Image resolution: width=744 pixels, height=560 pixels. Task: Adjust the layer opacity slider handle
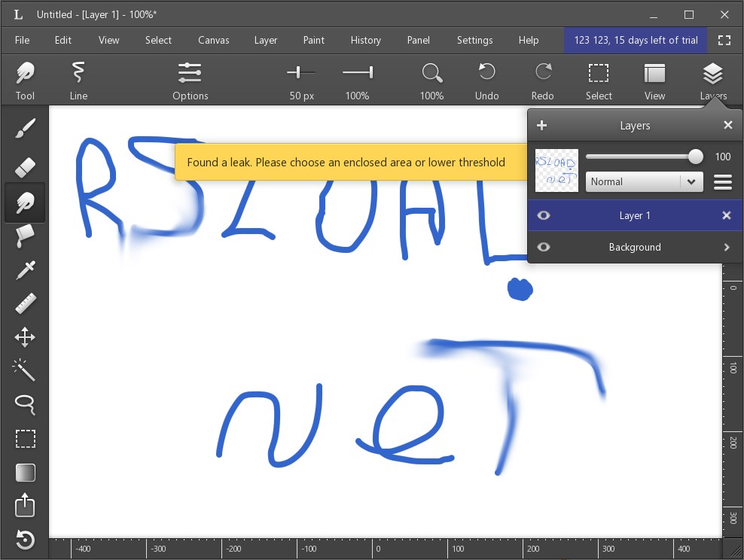click(x=695, y=157)
